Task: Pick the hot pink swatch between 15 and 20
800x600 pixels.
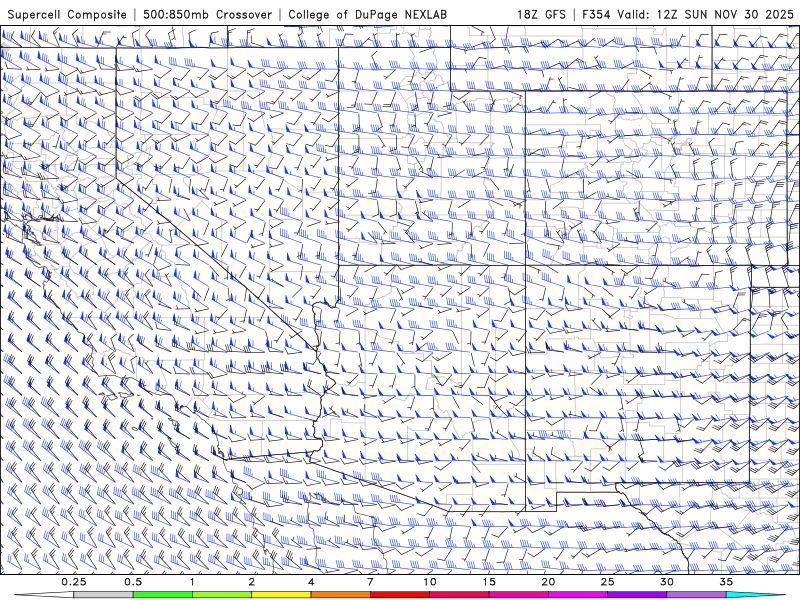Action: point(518,595)
